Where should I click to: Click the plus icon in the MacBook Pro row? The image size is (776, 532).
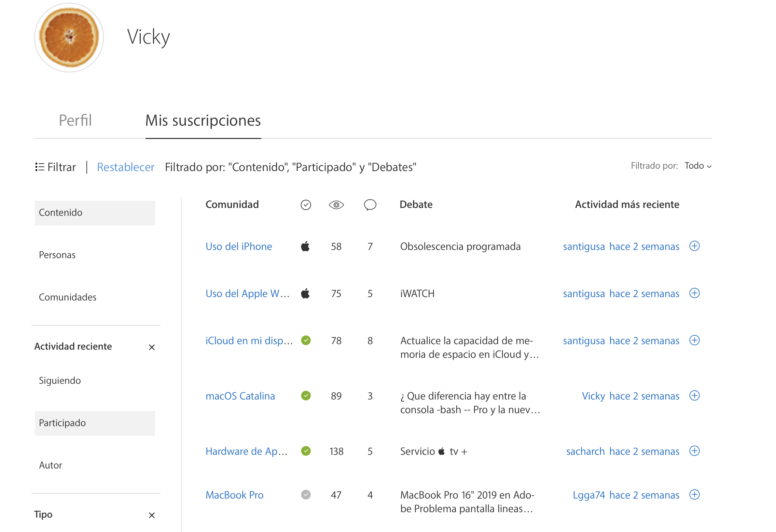pyautogui.click(x=694, y=494)
